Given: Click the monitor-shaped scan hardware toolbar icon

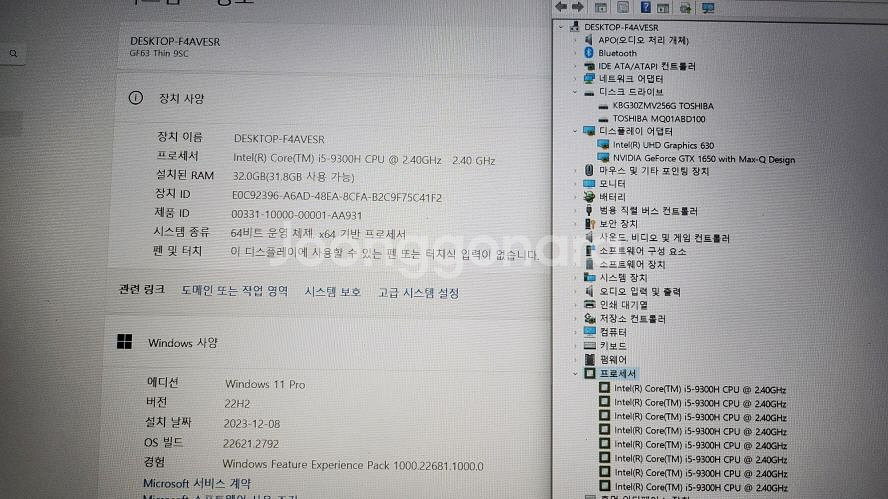Looking at the screenshot, I should tap(707, 8).
